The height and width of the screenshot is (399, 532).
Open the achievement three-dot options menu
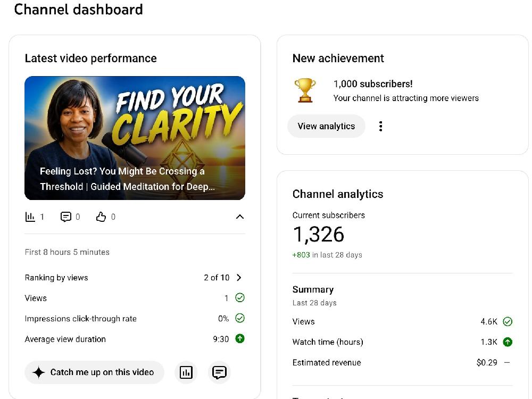[x=381, y=126]
